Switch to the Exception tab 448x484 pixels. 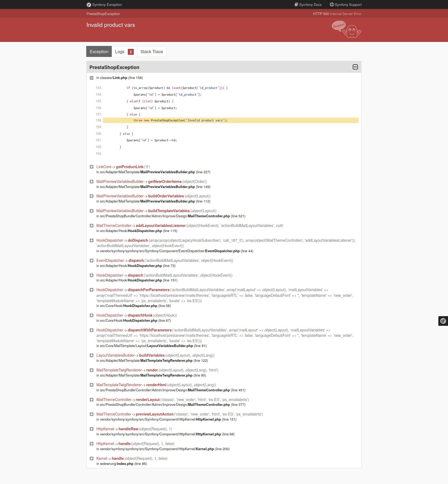tap(99, 52)
